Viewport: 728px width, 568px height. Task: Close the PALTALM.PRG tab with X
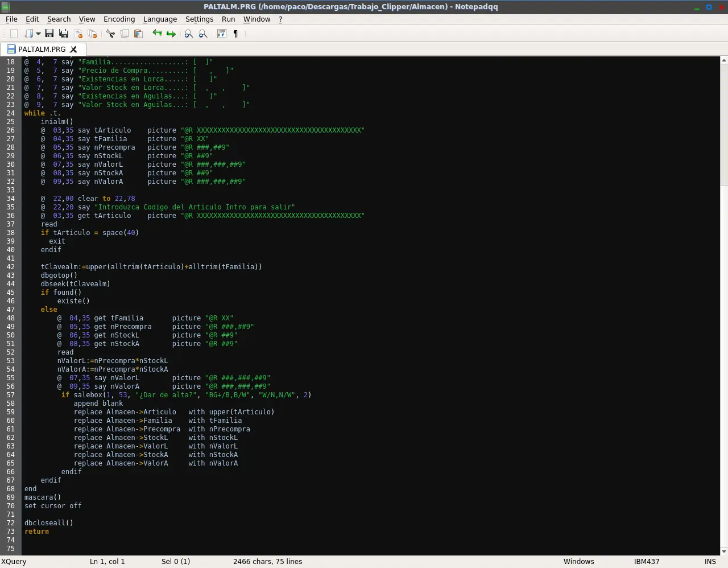(x=73, y=50)
